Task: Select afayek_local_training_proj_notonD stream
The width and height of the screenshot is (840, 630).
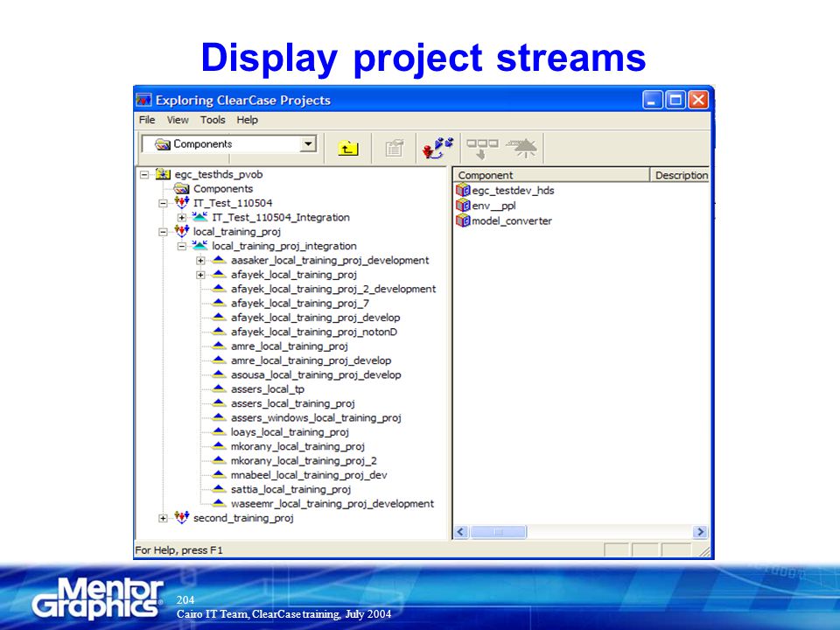Action: click(314, 332)
